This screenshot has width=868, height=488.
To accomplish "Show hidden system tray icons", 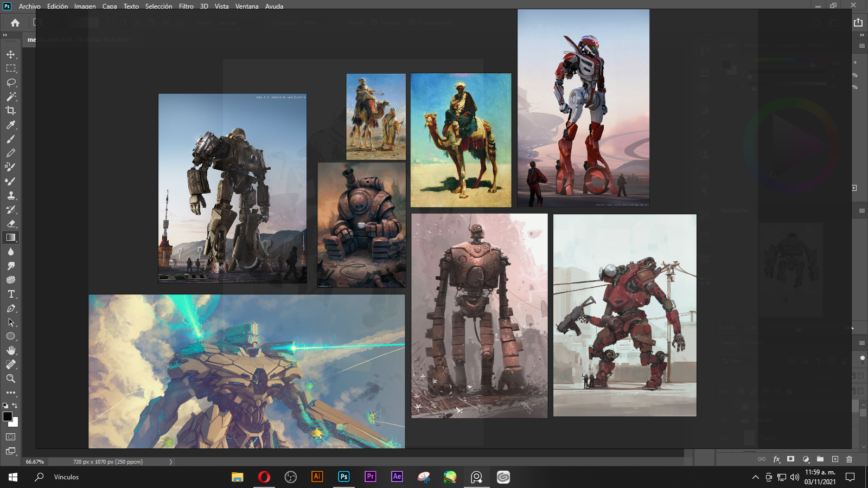I will coord(755,477).
